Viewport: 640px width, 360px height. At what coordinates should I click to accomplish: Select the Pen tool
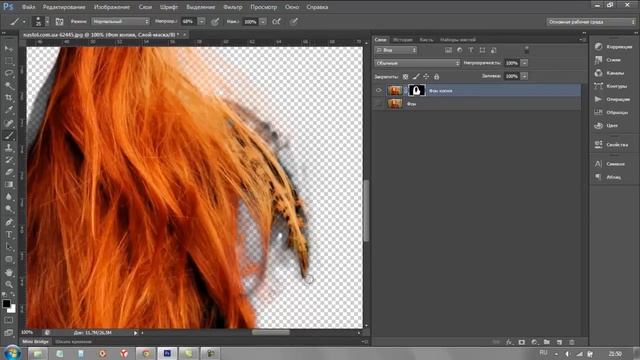(x=9, y=222)
